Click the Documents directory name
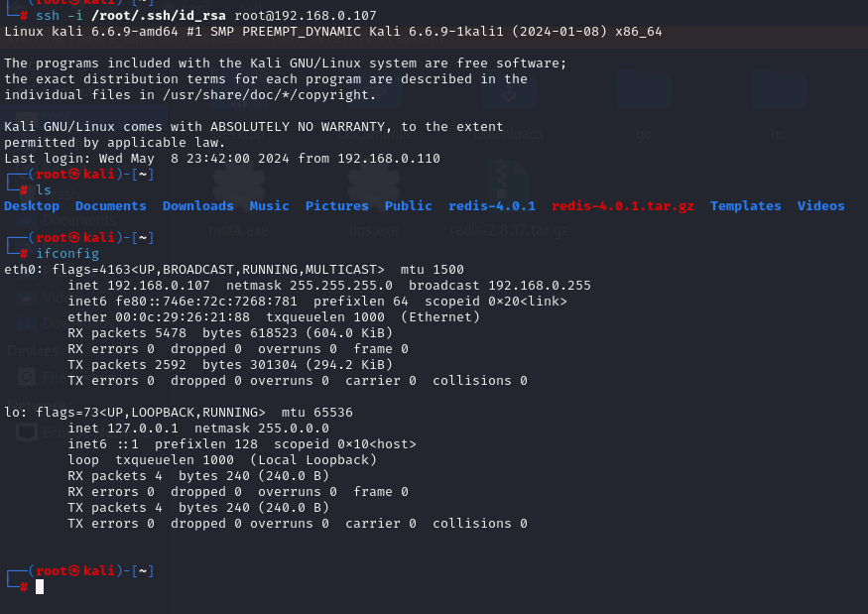Image resolution: width=868 pixels, height=614 pixels. pos(111,206)
